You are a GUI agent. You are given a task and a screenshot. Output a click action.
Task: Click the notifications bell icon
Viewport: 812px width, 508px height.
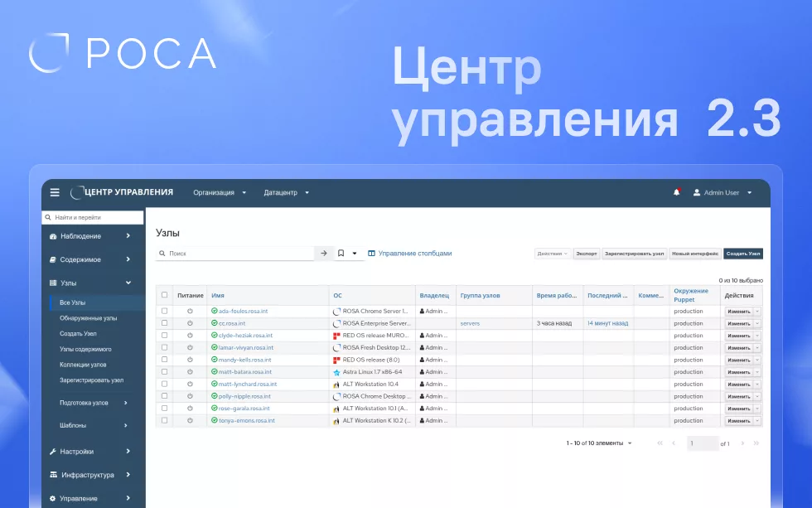(x=676, y=192)
